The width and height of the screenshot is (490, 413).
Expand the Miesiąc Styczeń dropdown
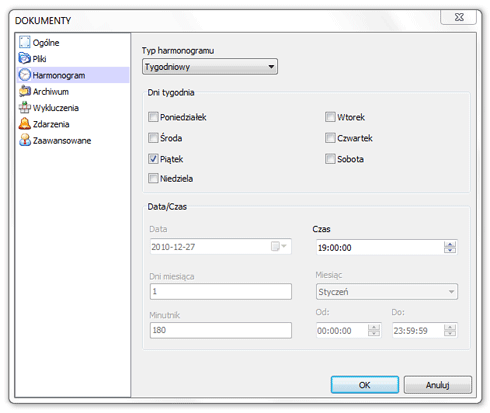point(387,292)
